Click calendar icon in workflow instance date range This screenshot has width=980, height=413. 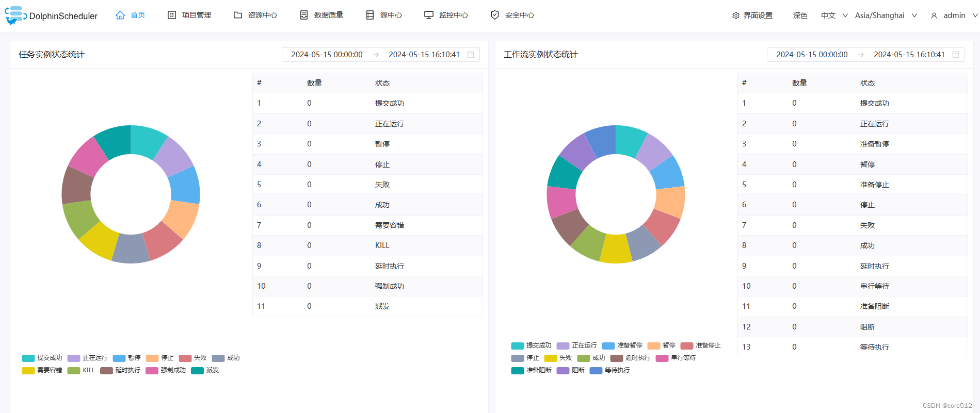[x=956, y=55]
